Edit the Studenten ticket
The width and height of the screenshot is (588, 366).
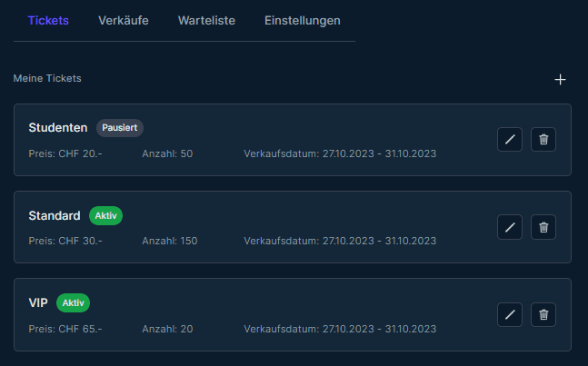coord(510,140)
